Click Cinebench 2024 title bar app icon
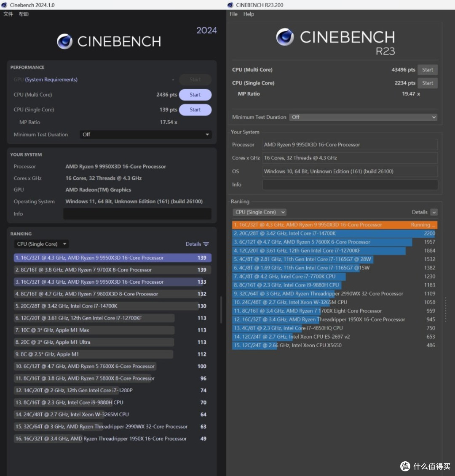Viewport: 455px width, 476px height. (x=4, y=5)
